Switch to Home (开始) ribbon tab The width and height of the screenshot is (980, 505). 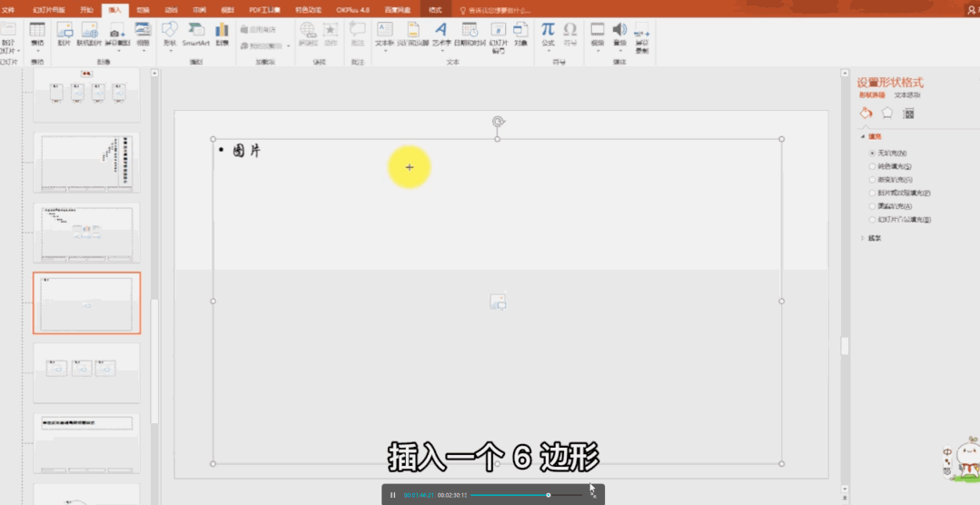(x=87, y=10)
